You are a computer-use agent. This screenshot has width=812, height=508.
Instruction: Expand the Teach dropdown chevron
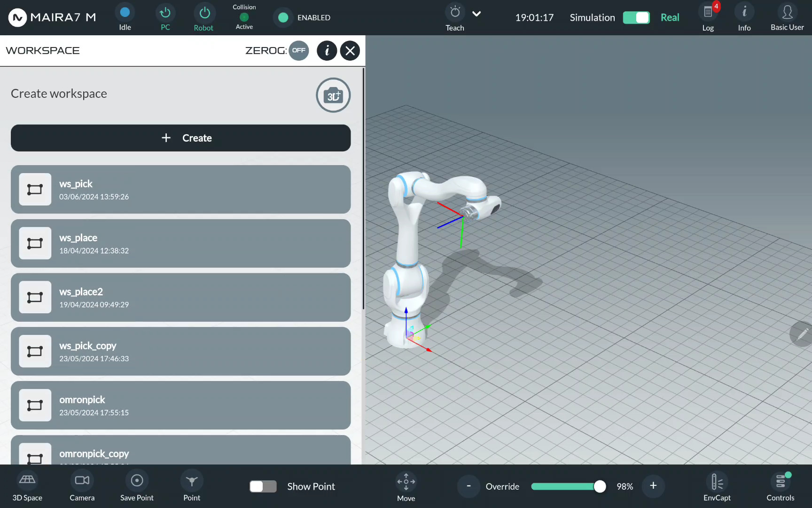(476, 14)
